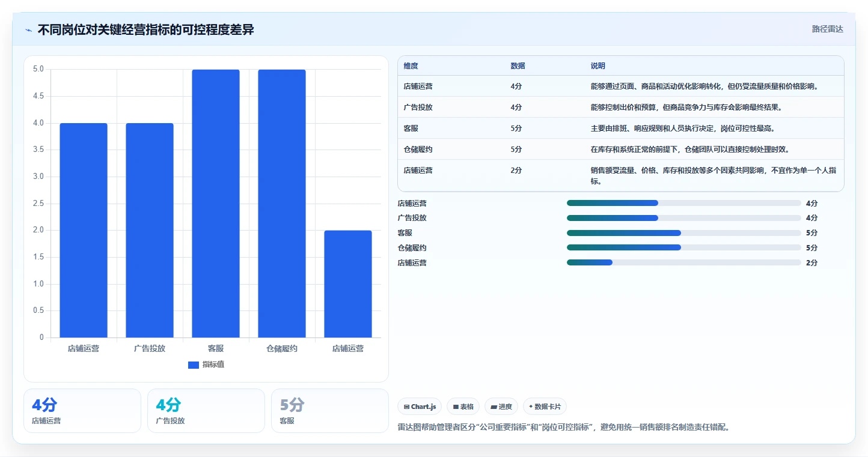868x457 pixels.
Task: Click the 店铺运营 progress bar showing 2分
Action: point(684,262)
